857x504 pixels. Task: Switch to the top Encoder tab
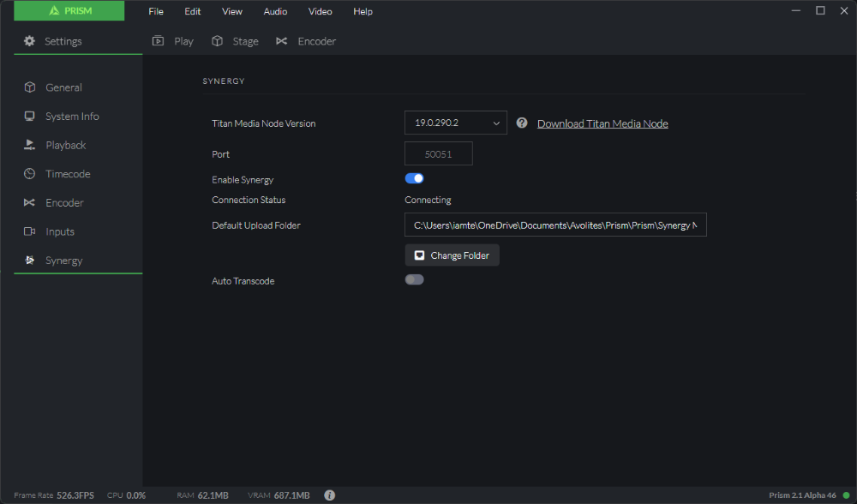(306, 41)
